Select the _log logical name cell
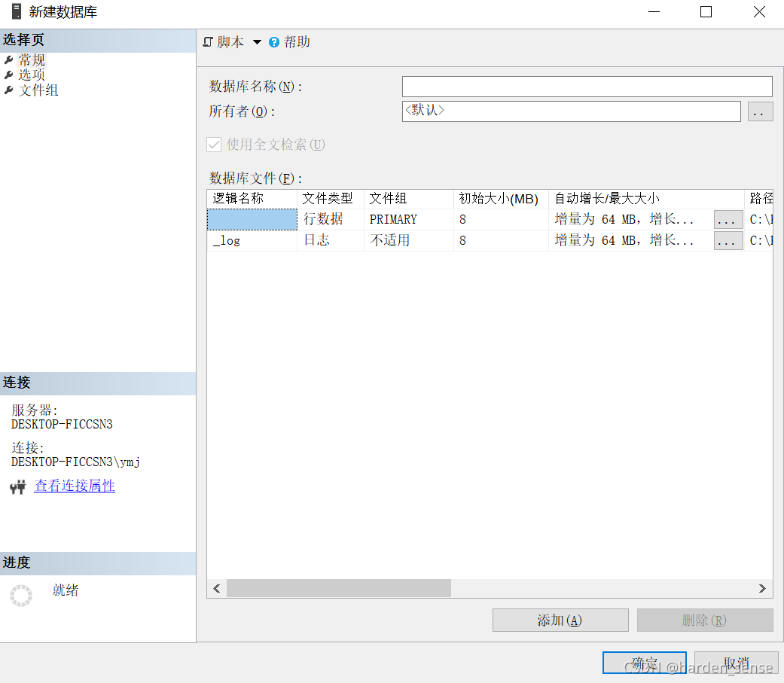This screenshot has height=683, width=784. point(252,240)
